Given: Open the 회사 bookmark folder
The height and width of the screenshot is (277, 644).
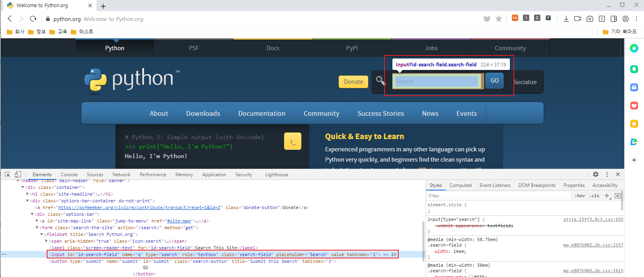Looking at the screenshot, I should [15, 32].
